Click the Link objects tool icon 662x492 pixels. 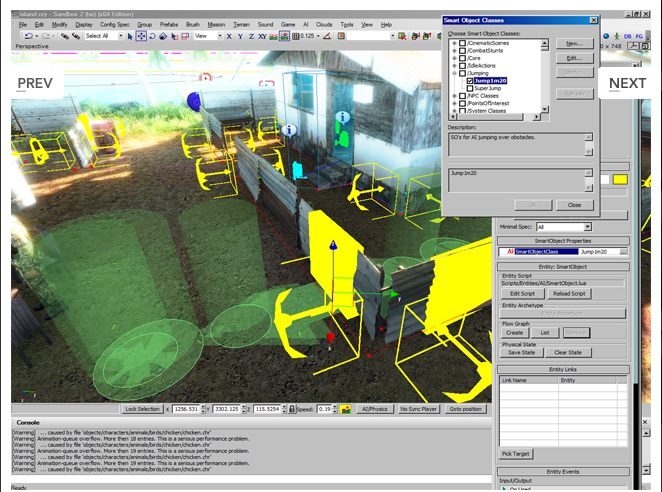pyautogui.click(x=65, y=36)
